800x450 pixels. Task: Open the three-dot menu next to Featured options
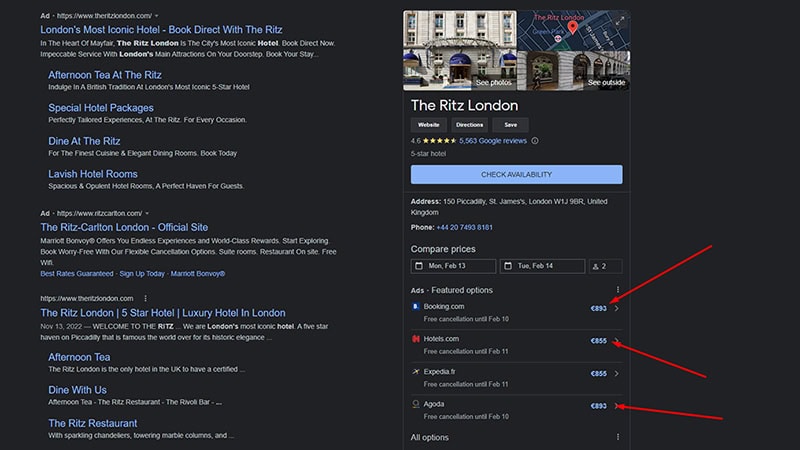click(x=617, y=290)
